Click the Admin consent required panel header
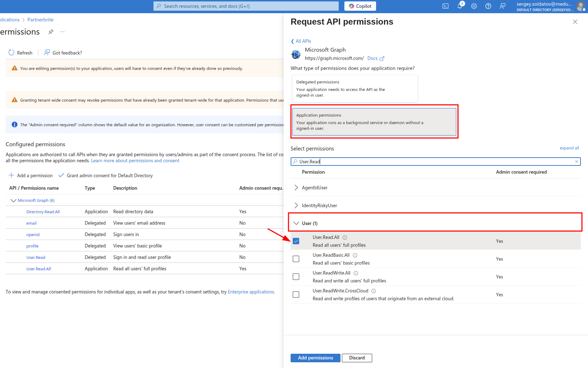Screen dimensions: 588x368 (x=521, y=172)
